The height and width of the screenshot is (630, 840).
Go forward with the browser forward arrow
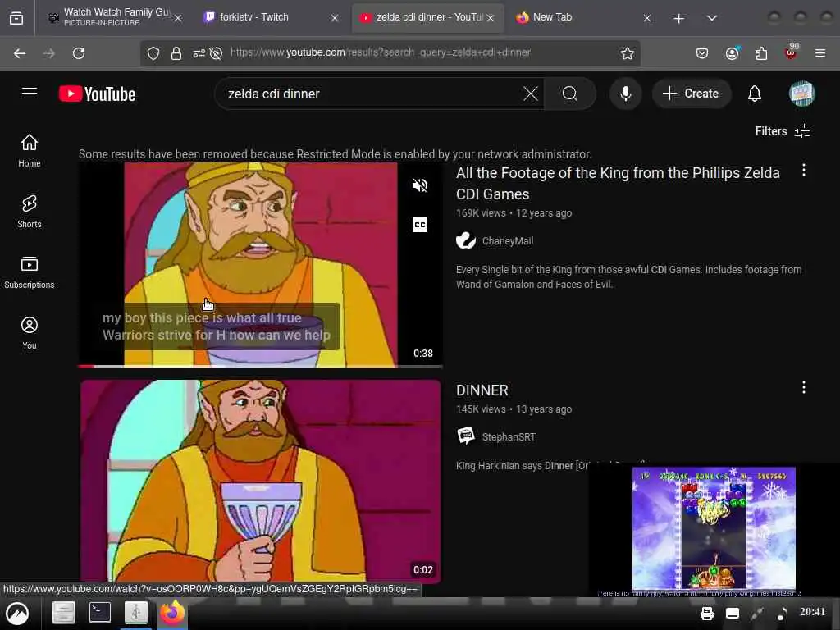coord(48,53)
